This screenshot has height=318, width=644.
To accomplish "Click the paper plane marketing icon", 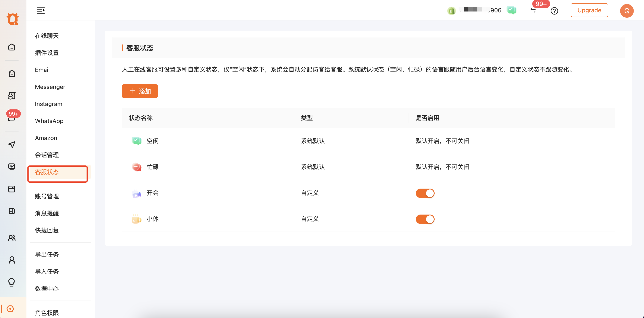I will coord(12,145).
